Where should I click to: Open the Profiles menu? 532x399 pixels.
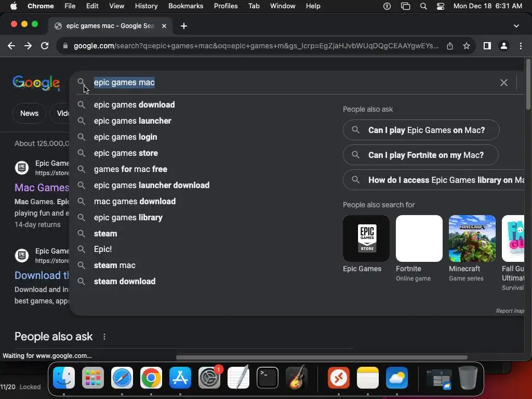click(225, 6)
